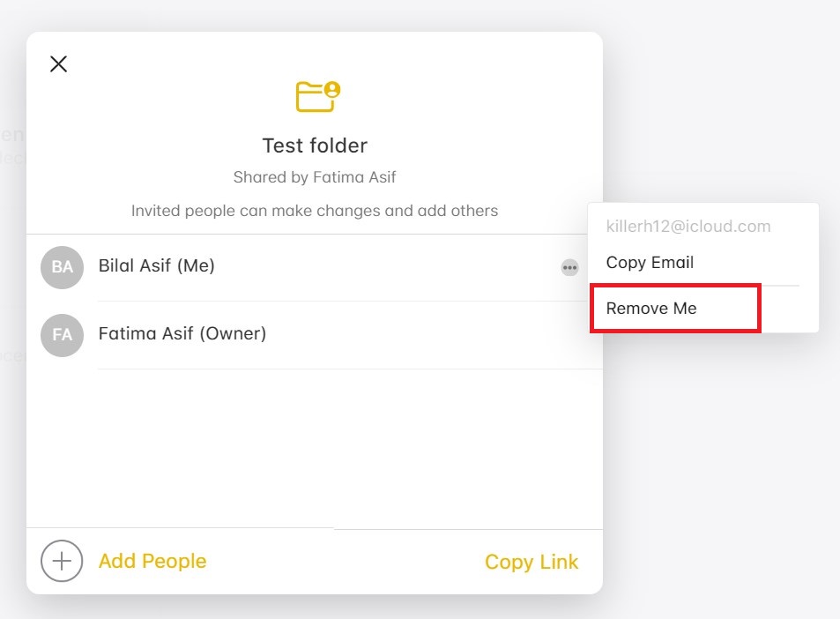
Task: Click the yellow shared folder icon
Action: pyautogui.click(x=315, y=97)
